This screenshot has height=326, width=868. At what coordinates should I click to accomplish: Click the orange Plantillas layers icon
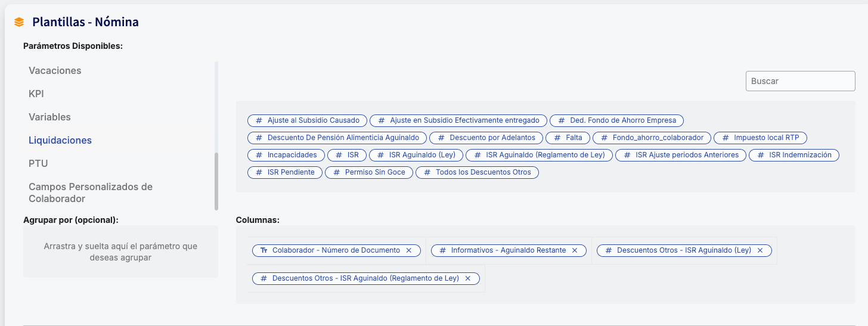pos(19,23)
